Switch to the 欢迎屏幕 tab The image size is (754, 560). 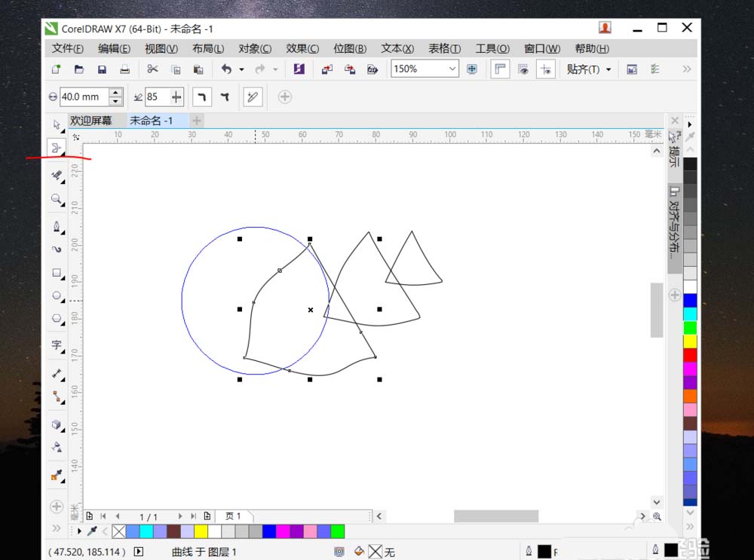point(92,120)
